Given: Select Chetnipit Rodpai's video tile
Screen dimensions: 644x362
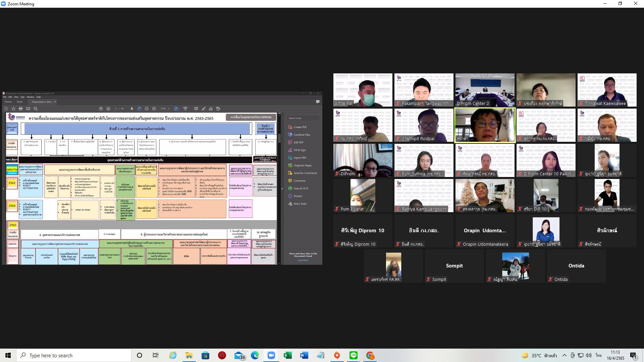Looking at the screenshot, I should pos(424,125).
